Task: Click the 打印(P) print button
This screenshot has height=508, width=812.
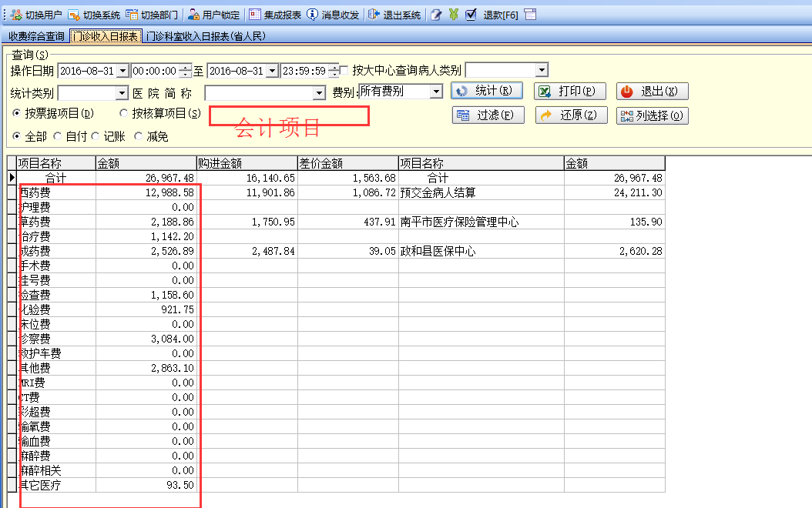Action: tap(569, 91)
